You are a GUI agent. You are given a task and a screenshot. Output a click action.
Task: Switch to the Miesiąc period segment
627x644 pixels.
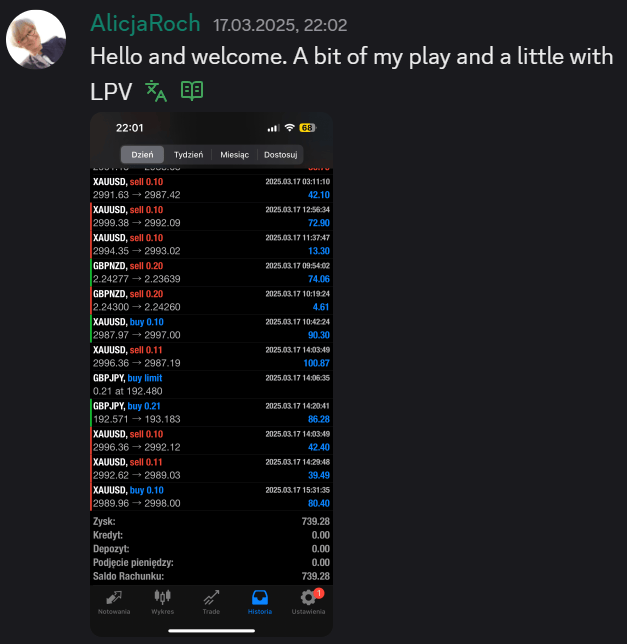coord(234,155)
